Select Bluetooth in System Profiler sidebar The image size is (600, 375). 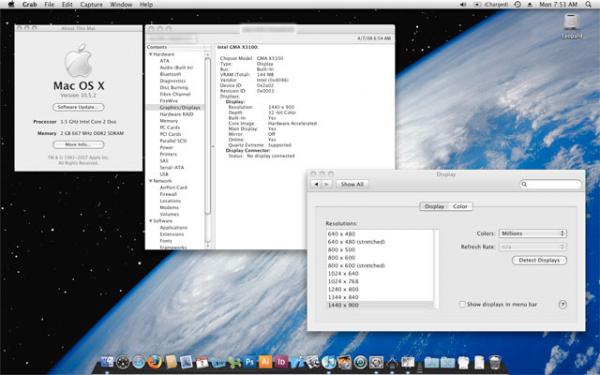click(170, 74)
